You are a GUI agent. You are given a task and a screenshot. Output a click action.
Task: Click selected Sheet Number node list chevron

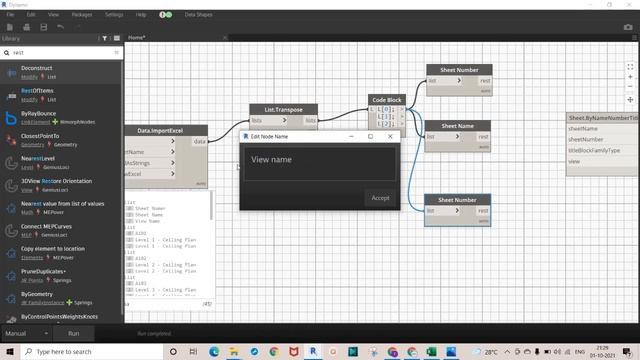[x=457, y=211]
